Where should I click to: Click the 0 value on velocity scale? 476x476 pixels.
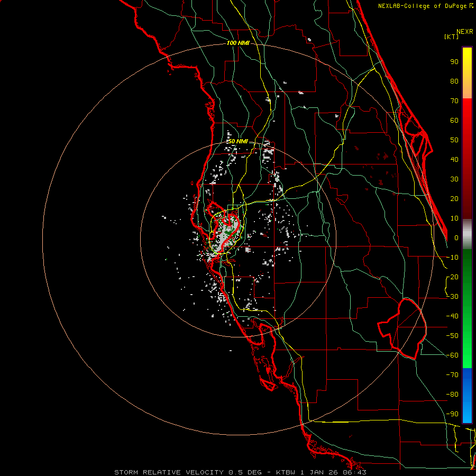[456, 237]
